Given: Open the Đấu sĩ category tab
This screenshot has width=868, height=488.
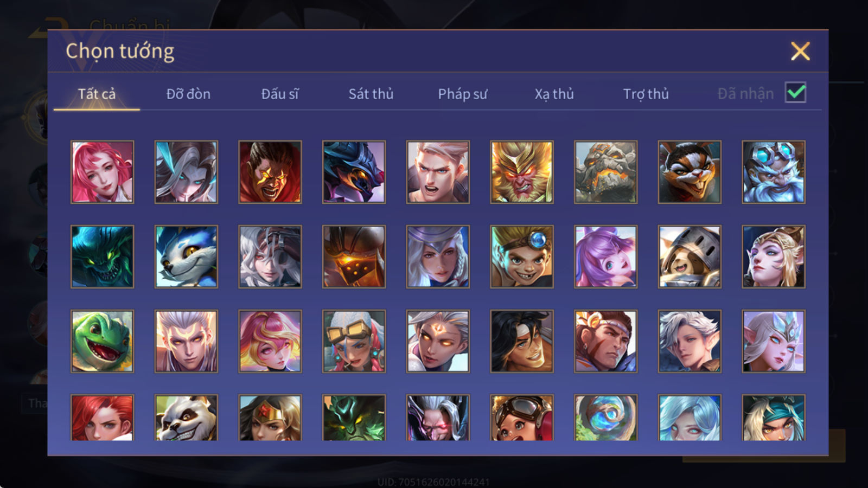Looking at the screenshot, I should [x=280, y=94].
